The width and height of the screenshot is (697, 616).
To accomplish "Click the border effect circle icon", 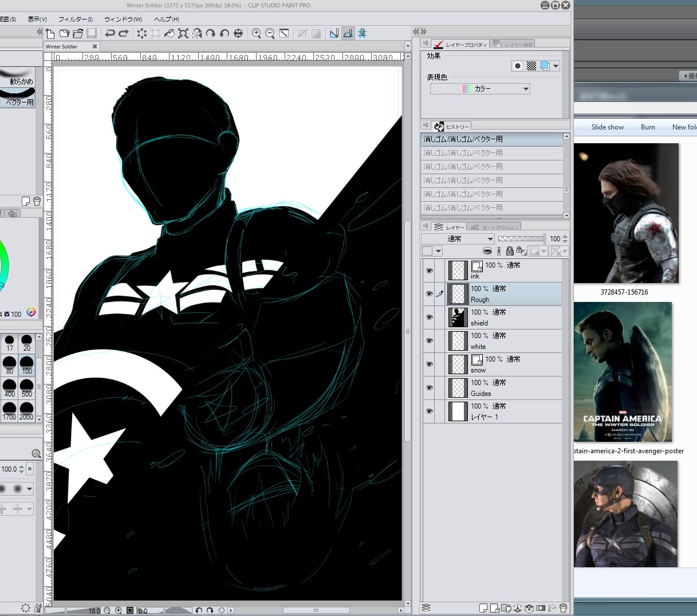I will pos(518,66).
